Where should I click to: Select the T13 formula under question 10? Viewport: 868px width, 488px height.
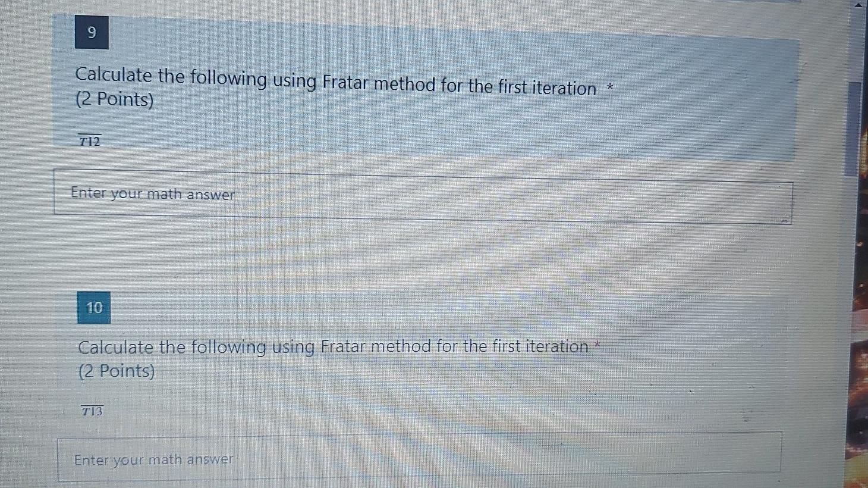pos(92,409)
